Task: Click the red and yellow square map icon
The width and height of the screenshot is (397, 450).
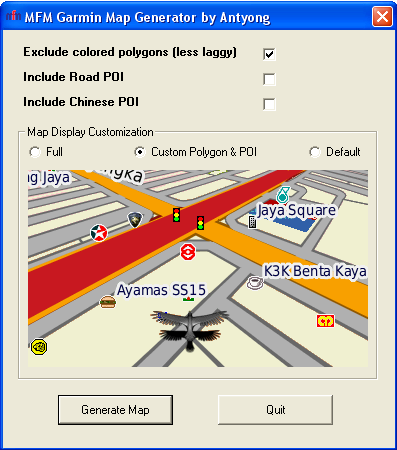Action: [x=325, y=321]
